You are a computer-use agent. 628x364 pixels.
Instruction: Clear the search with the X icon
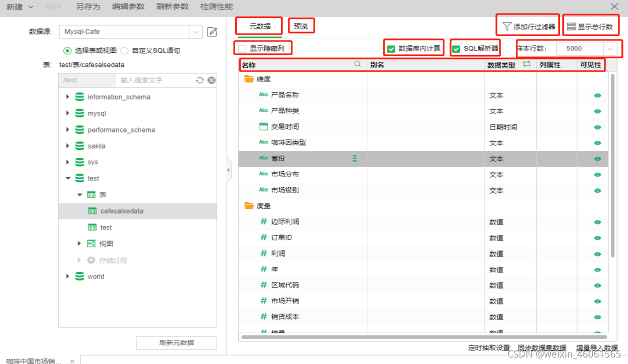coord(211,80)
